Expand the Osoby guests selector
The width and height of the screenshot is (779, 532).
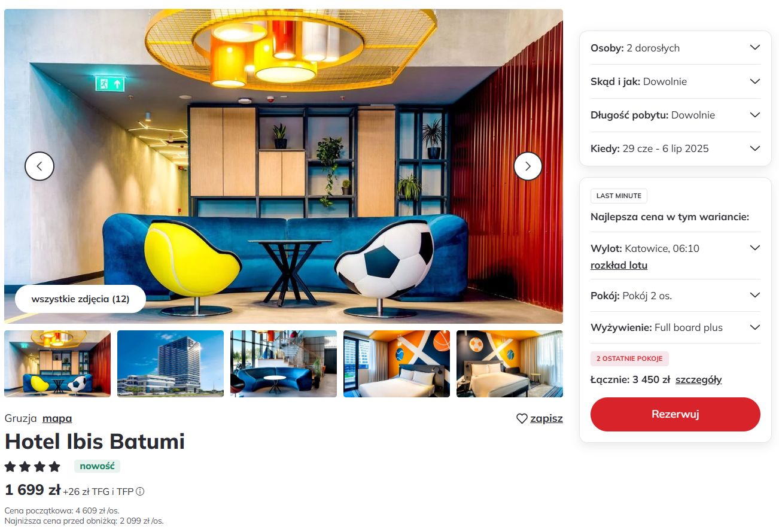675,48
